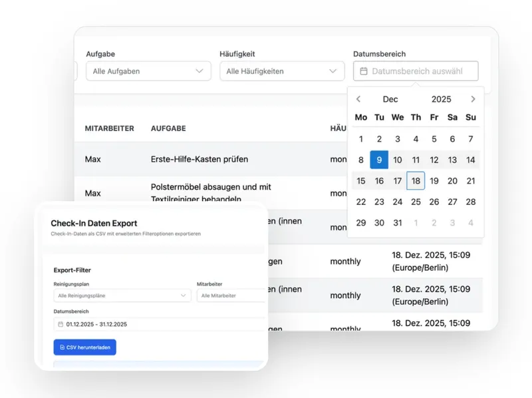Click the 2025 year label in calendar

(441, 99)
